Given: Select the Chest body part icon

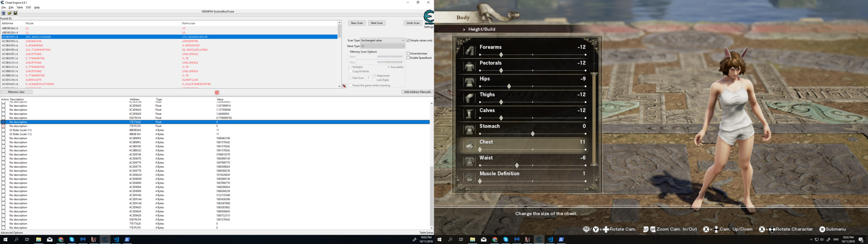Looking at the screenshot, I should coord(470,145).
